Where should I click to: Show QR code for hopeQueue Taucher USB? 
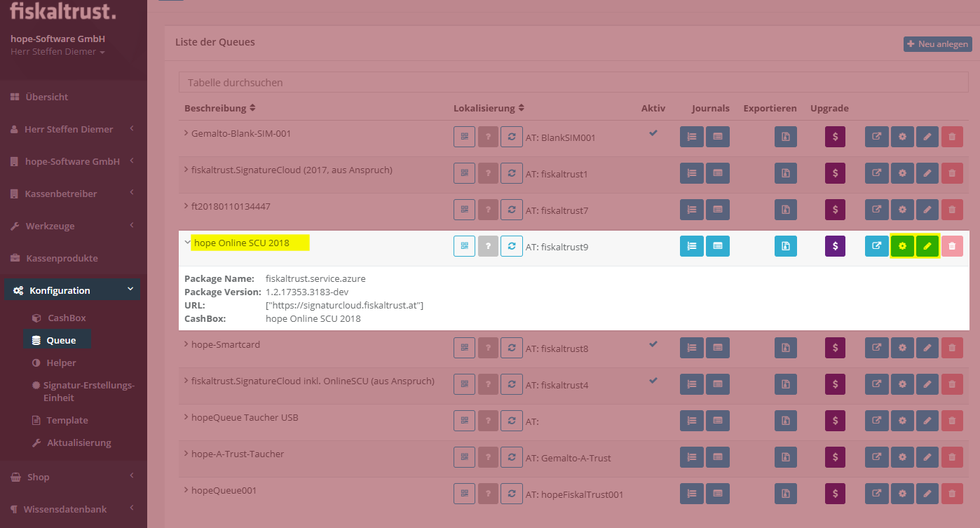(x=464, y=421)
